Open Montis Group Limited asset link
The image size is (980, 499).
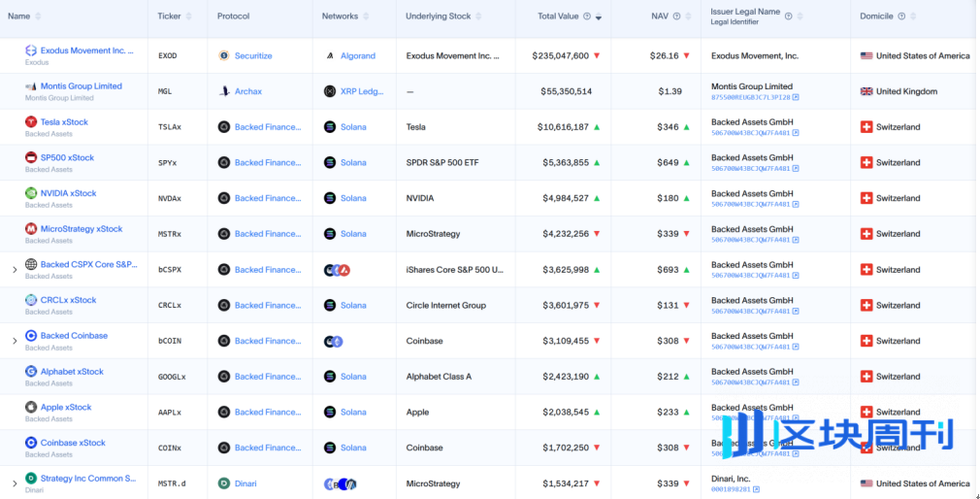click(82, 86)
